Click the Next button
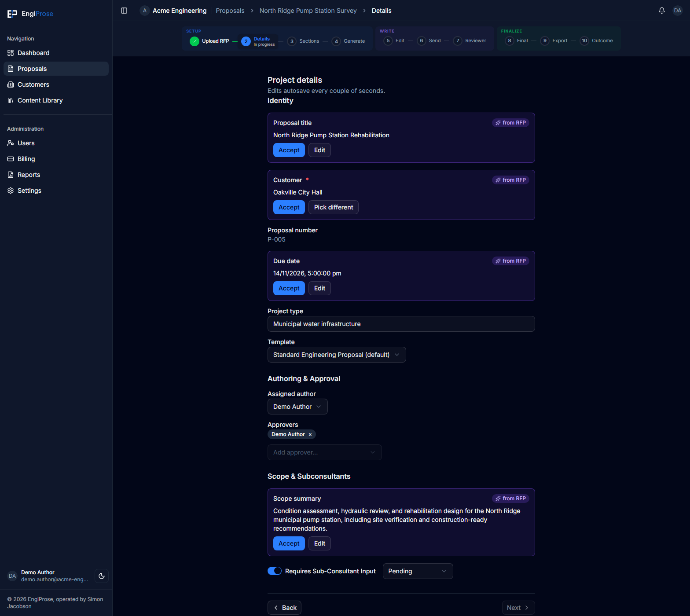The image size is (690, 616). [518, 608]
